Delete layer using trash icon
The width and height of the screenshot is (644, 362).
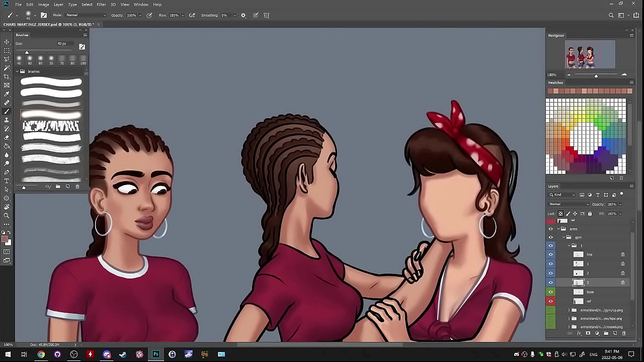pos(624,333)
